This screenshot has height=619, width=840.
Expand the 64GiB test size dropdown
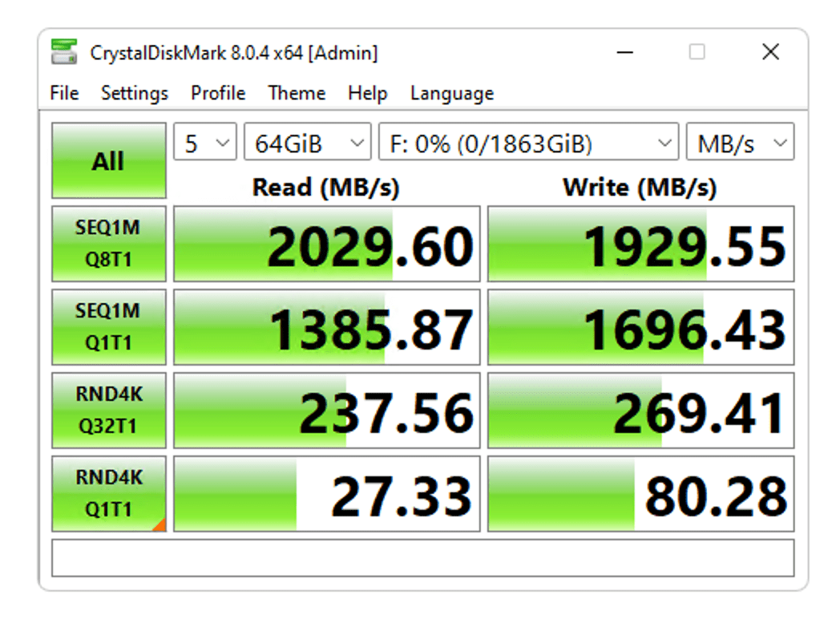pyautogui.click(x=308, y=144)
